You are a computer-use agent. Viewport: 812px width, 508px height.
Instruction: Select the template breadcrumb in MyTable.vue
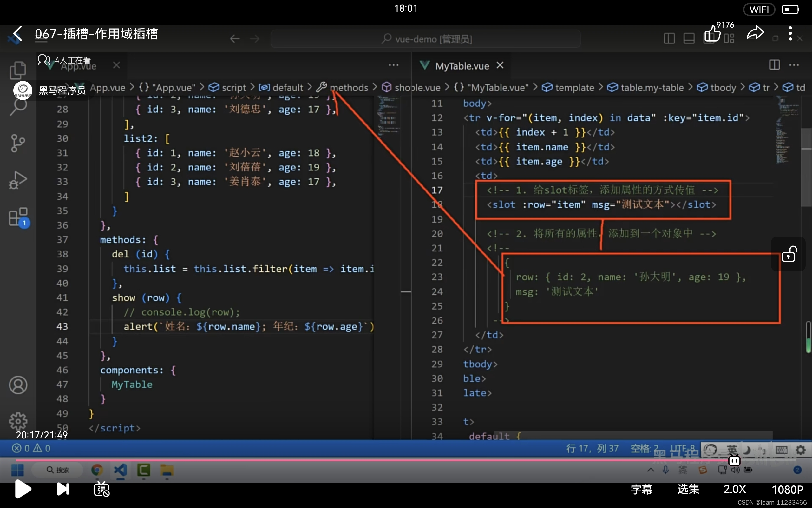(568, 88)
